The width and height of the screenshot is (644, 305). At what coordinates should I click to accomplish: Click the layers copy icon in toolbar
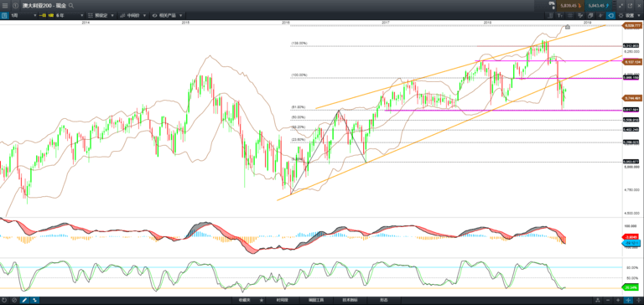pyautogui.click(x=590, y=15)
